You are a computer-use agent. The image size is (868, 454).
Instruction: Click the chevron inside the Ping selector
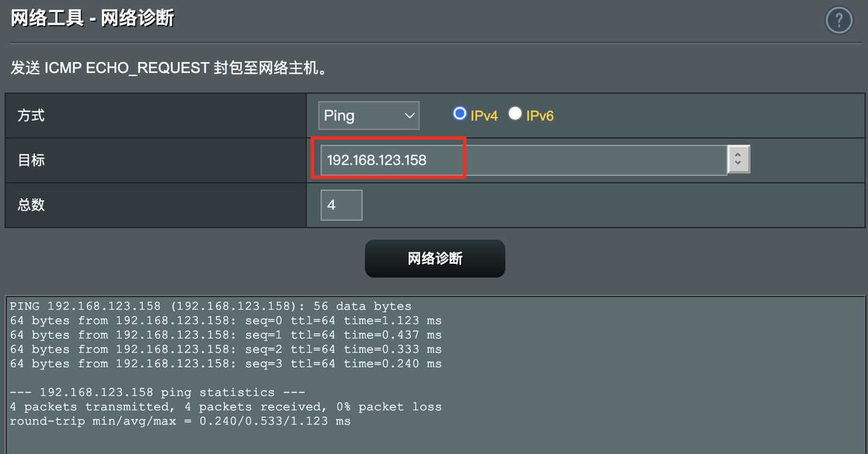click(x=410, y=116)
